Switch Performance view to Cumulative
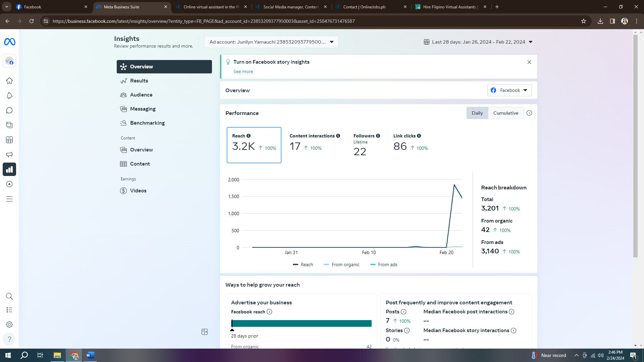Viewport: 644px width, 362px height. tap(505, 113)
